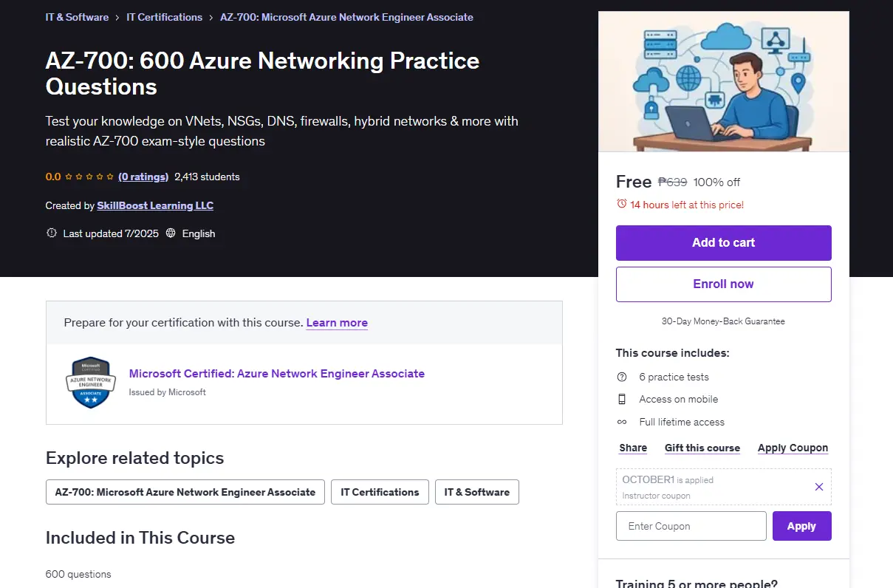Click the 0.0 rating number
The image size is (893, 588).
click(53, 177)
